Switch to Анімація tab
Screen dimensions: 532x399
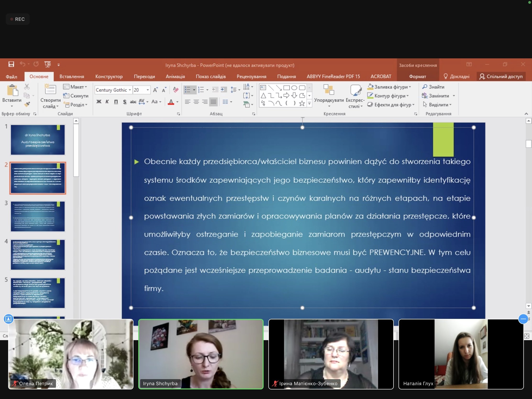(x=175, y=77)
